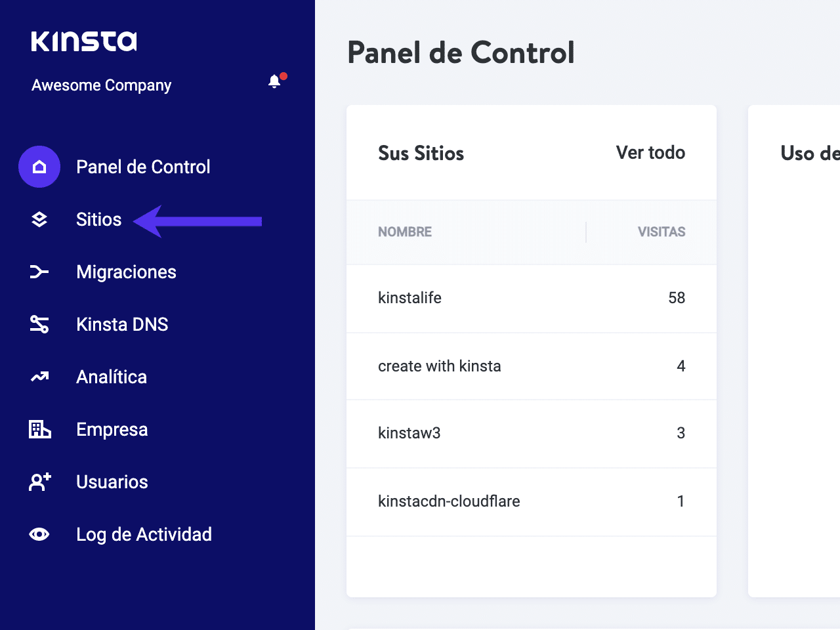This screenshot has height=630, width=840.
Task: Click the notification bell icon
Action: pos(274,81)
